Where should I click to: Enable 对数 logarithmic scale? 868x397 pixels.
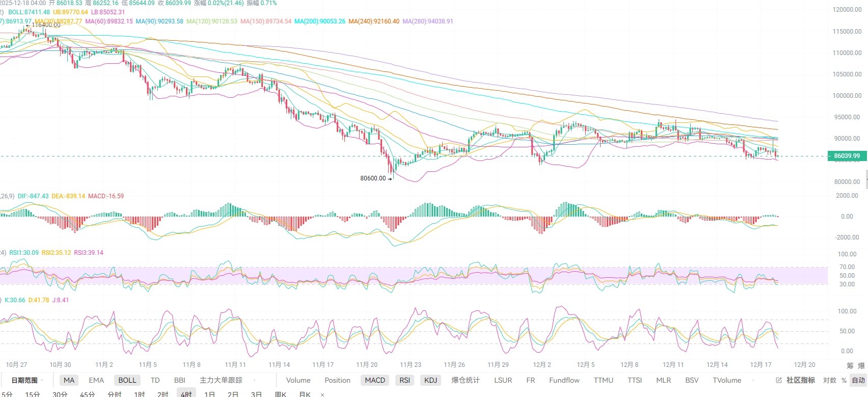pyautogui.click(x=830, y=380)
